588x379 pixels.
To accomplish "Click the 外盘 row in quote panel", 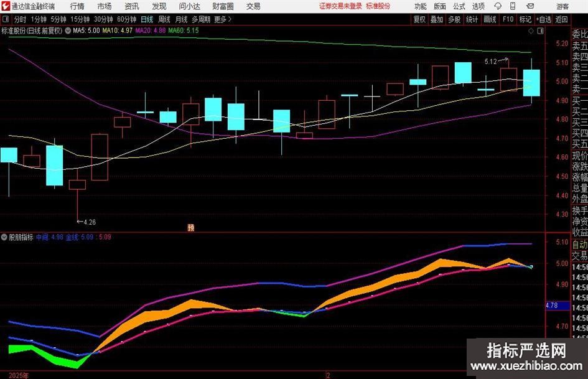I will [580, 199].
